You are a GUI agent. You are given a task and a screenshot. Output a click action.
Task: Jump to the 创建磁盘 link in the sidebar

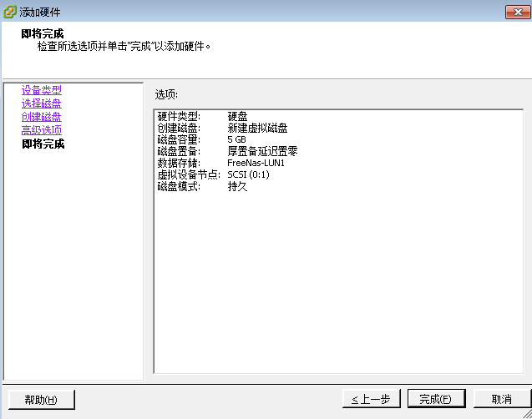pos(42,117)
